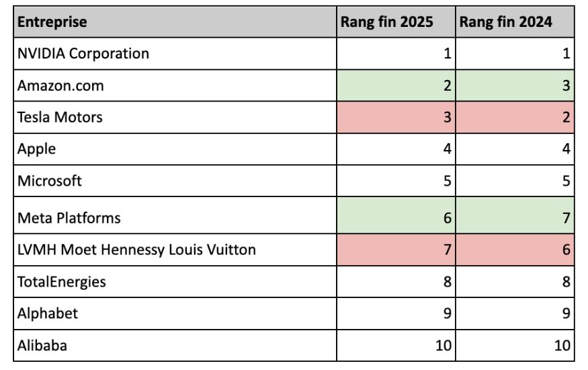Click NVIDIA's 2025 rank cell
Image resolution: width=588 pixels, height=370 pixels.
395,53
